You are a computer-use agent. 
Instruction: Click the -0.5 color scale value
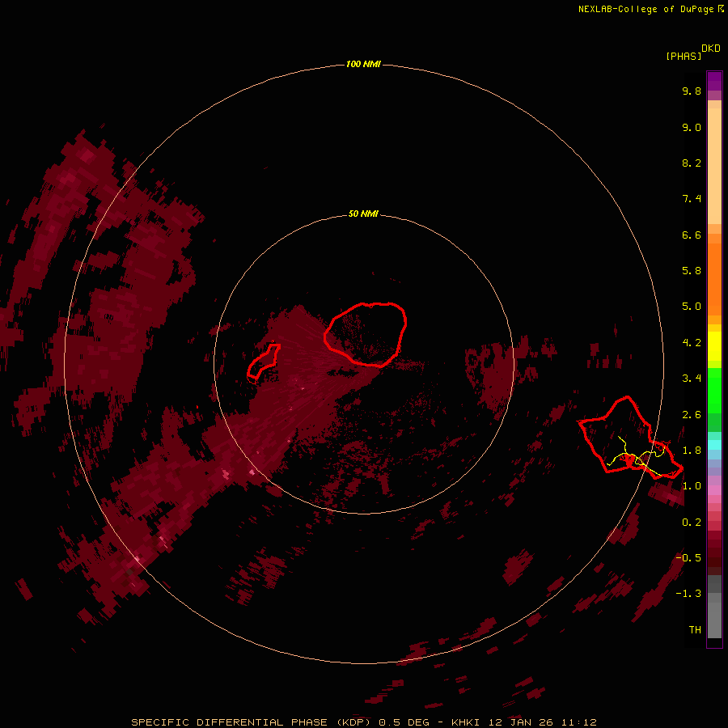[x=688, y=558]
